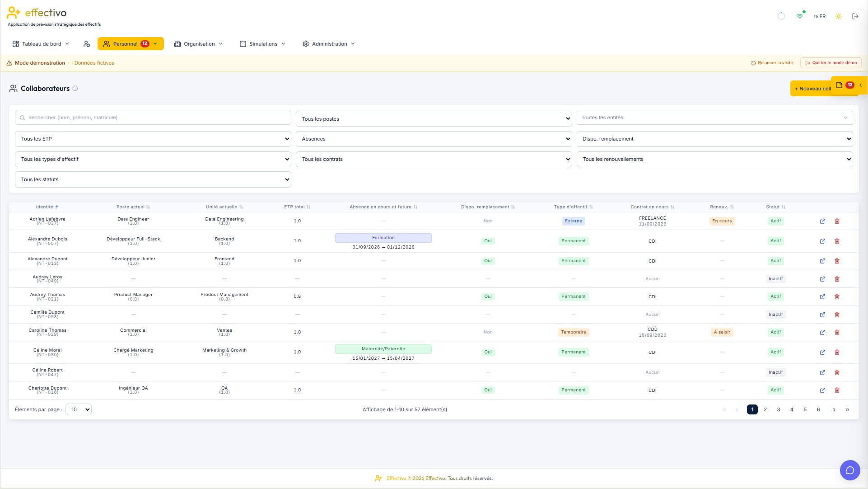Open Adrien Lefebvre's details link icon

pyautogui.click(x=822, y=221)
